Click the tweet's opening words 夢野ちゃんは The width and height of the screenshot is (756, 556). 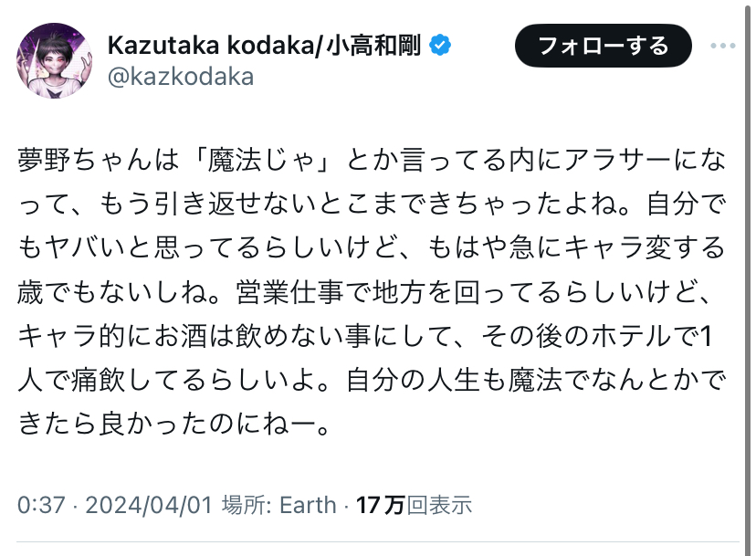pos(98,160)
